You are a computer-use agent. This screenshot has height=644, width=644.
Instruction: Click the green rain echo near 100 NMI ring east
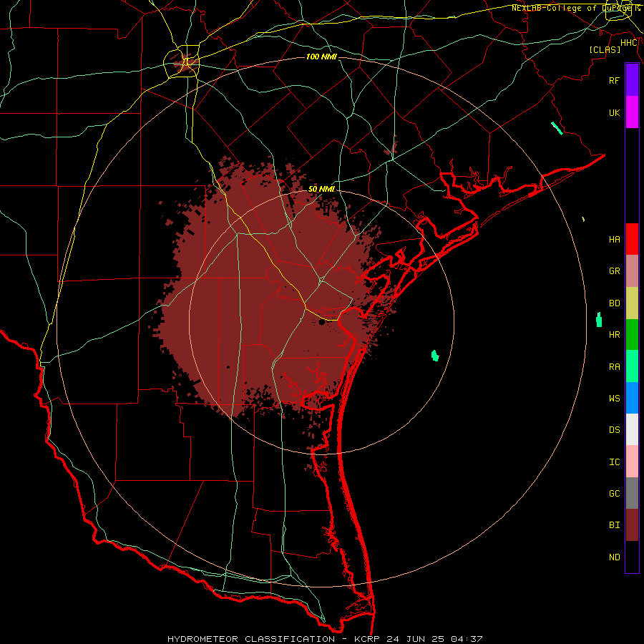click(599, 320)
